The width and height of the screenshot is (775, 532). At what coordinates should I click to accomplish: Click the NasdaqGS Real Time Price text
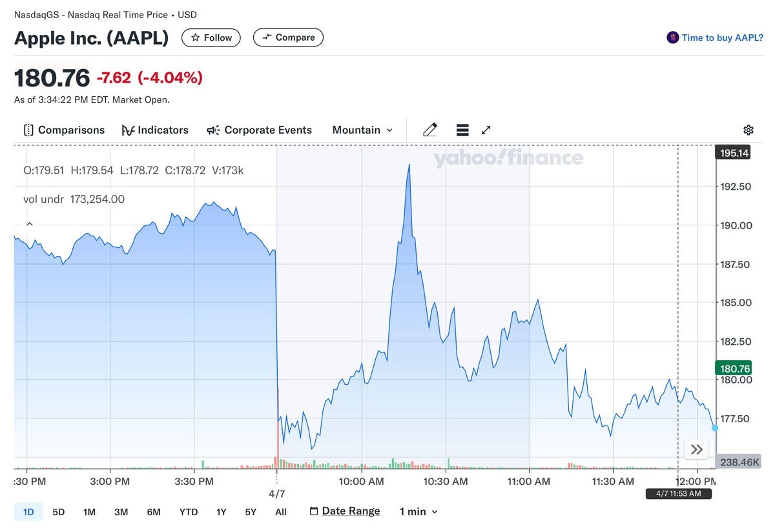pos(106,14)
